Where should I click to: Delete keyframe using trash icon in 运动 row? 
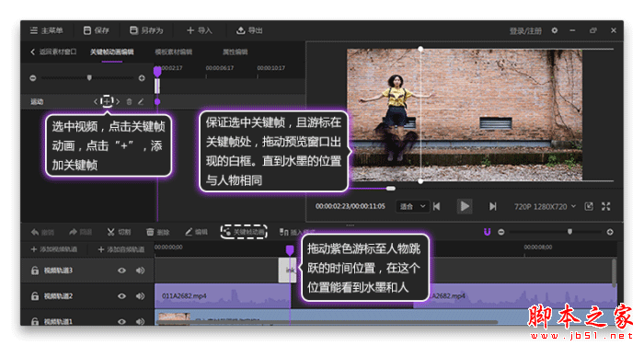click(129, 101)
